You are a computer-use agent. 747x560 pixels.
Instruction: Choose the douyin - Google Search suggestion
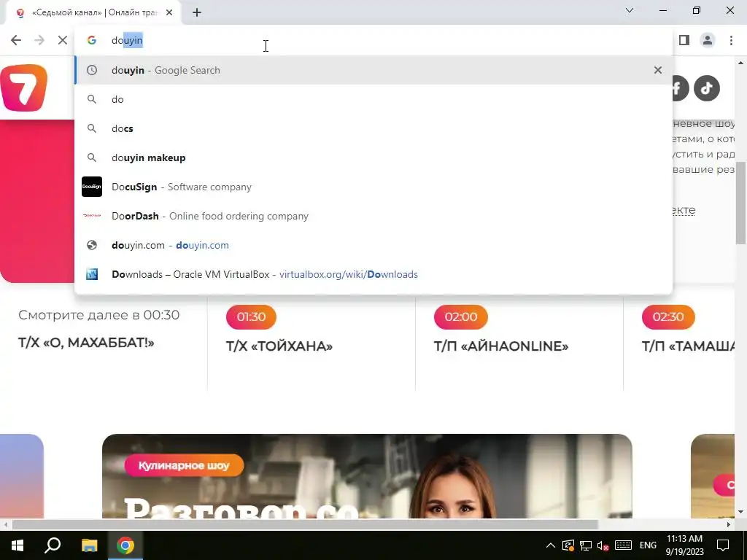coord(373,70)
